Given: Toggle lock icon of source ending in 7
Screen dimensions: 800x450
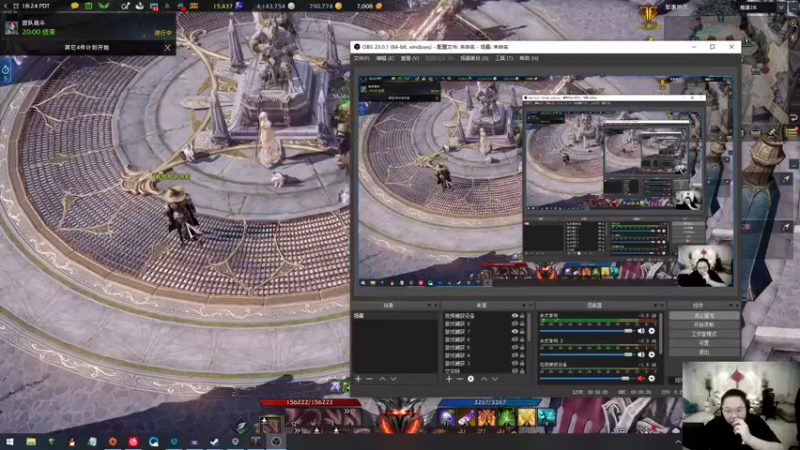Looking at the screenshot, I should coord(522,332).
